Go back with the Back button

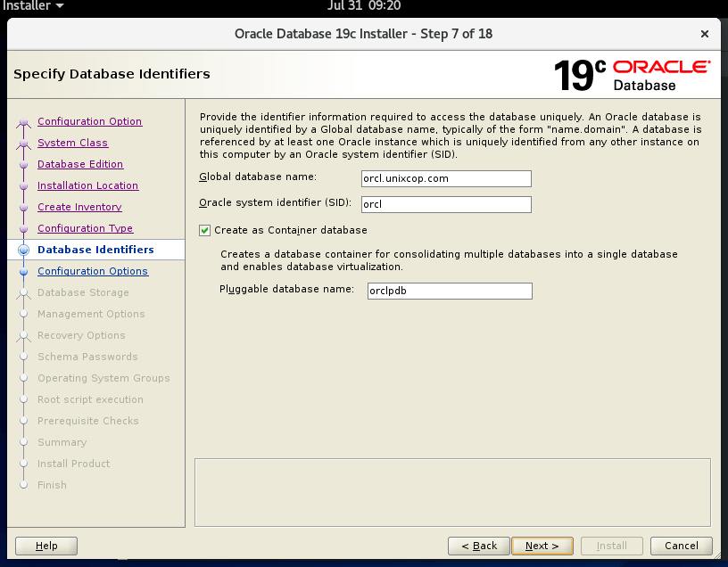479,546
